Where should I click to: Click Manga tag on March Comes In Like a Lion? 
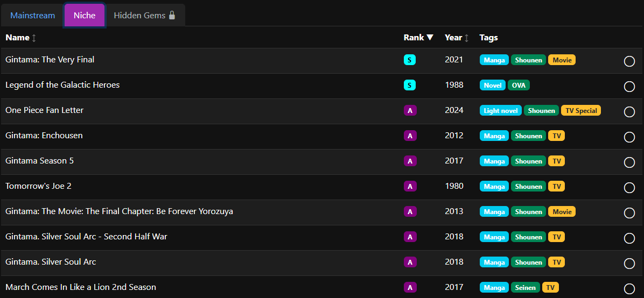pyautogui.click(x=494, y=287)
